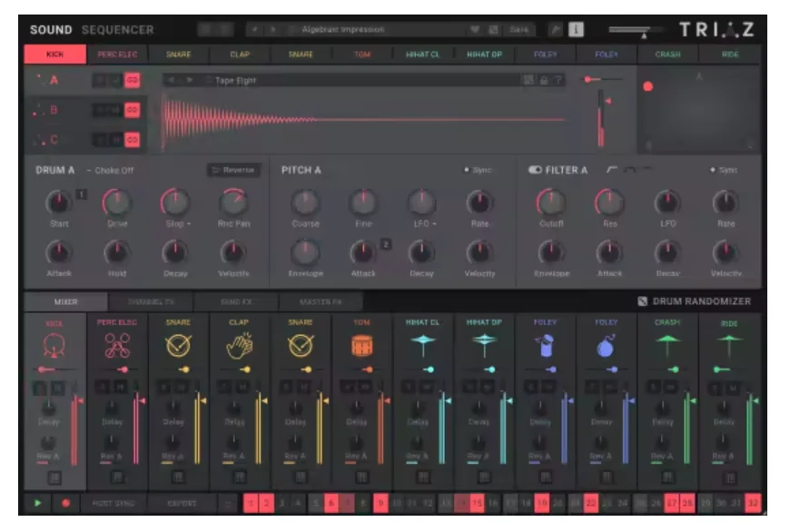Toggle Sync in Pitch A section
Screen dimensions: 790x532
pos(479,170)
